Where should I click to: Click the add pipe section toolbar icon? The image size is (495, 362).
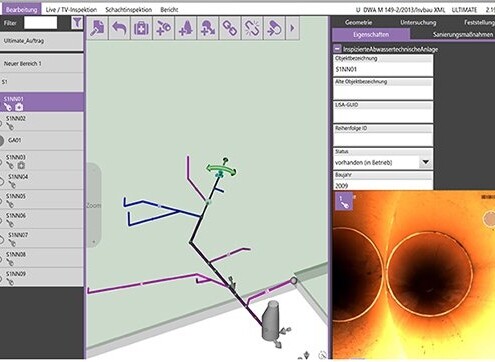click(163, 28)
